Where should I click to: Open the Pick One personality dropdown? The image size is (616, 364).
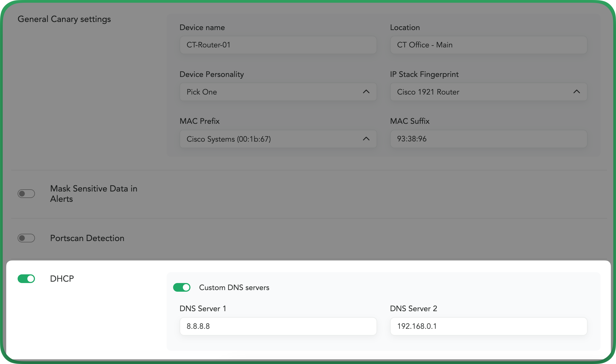pyautogui.click(x=271, y=92)
